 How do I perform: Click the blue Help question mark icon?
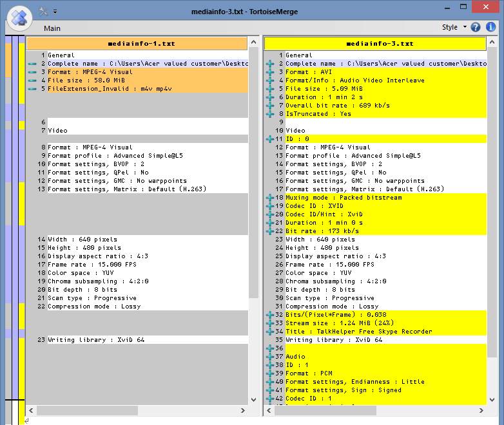tap(476, 27)
